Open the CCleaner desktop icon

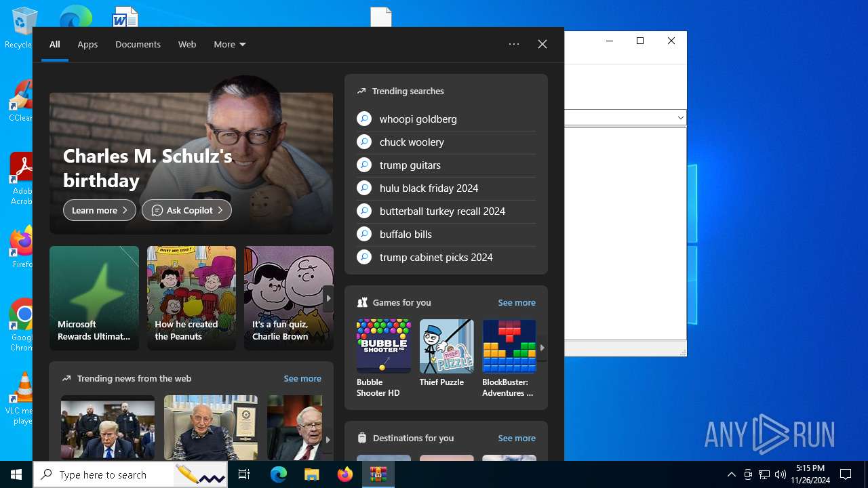[x=20, y=102]
